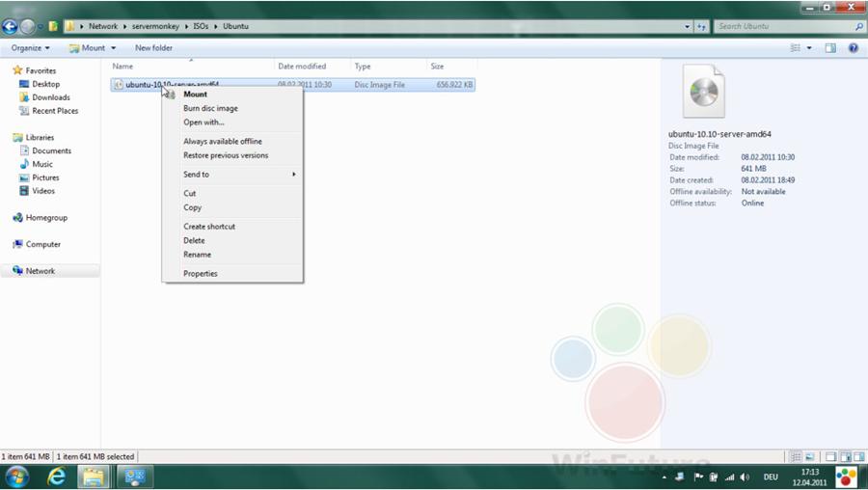Toggle the preview pane button

830,48
